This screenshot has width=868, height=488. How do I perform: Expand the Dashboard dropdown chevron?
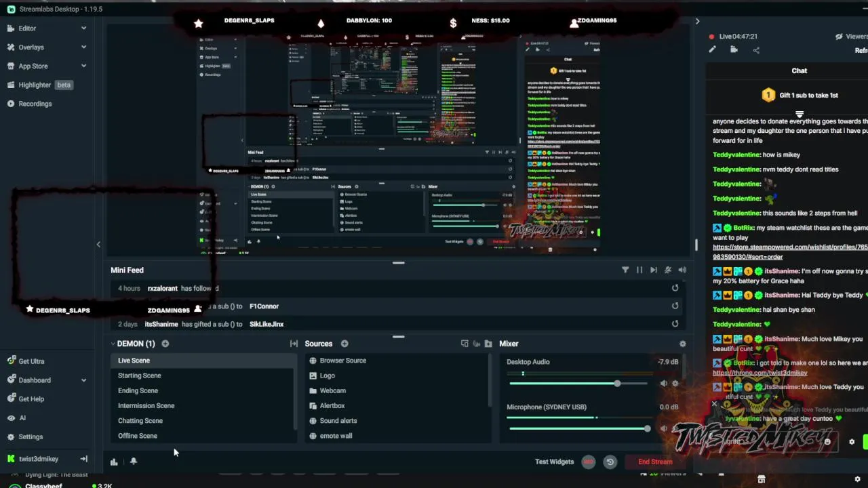pyautogui.click(x=83, y=380)
